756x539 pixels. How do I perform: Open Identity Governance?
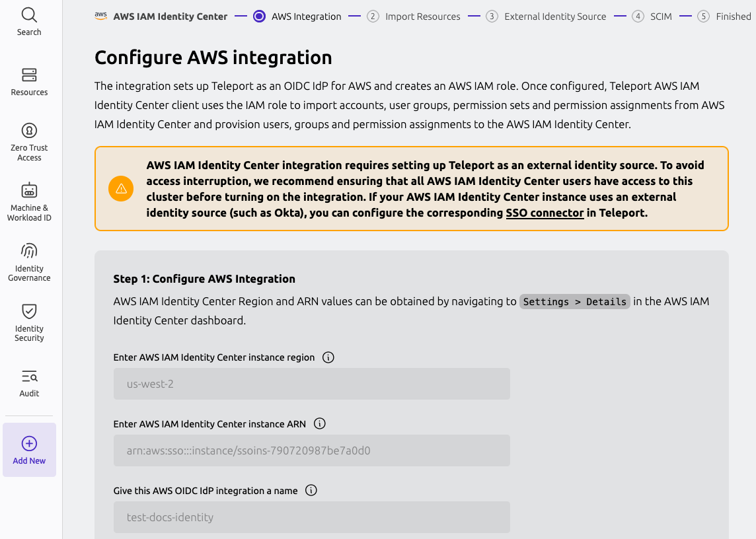[29, 262]
